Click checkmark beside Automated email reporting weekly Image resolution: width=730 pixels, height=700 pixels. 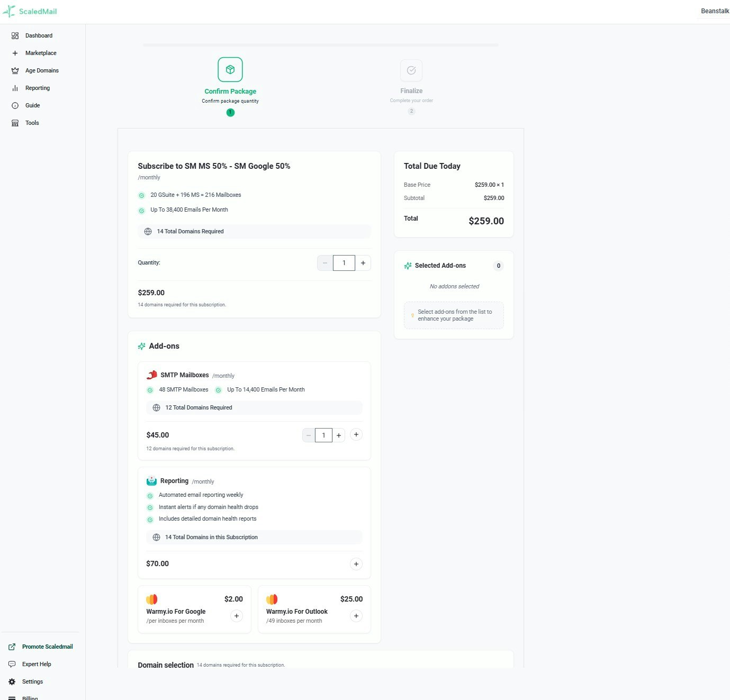(150, 496)
